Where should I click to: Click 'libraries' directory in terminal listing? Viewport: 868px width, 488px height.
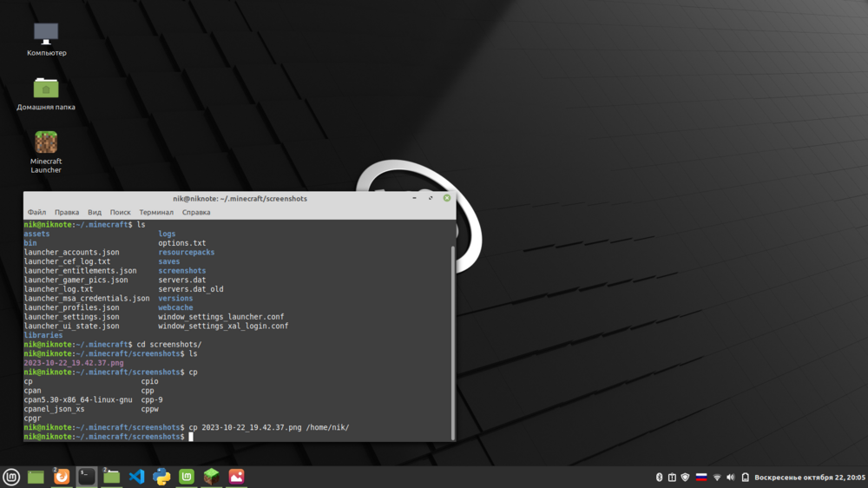tap(43, 335)
